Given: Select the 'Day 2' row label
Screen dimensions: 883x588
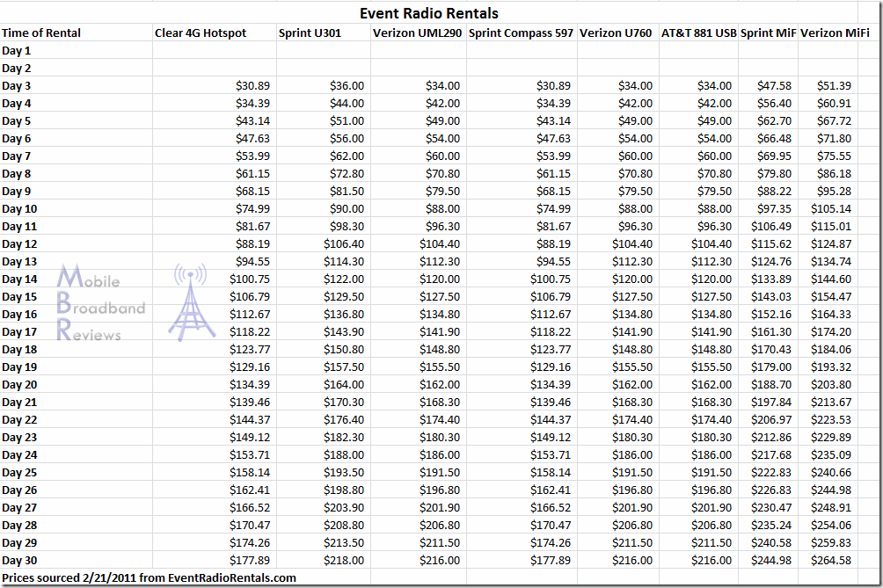Looking at the screenshot, I should [x=17, y=68].
